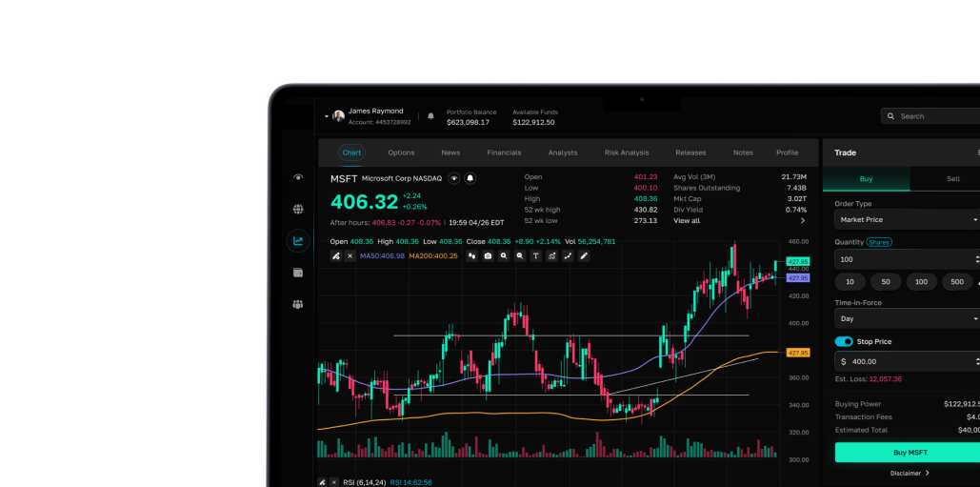
Task: Click the zoom out magnifier on chart
Action: tap(520, 255)
